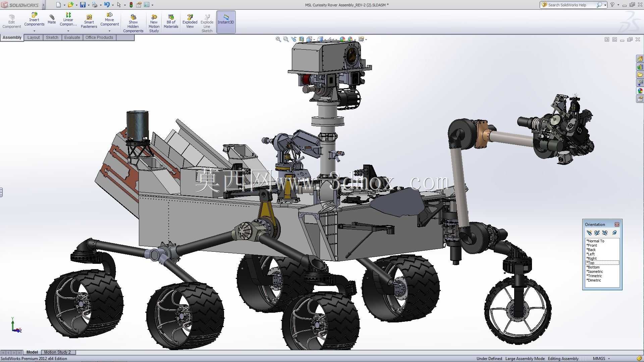Select *Top view in Orientation list

[x=602, y=263]
